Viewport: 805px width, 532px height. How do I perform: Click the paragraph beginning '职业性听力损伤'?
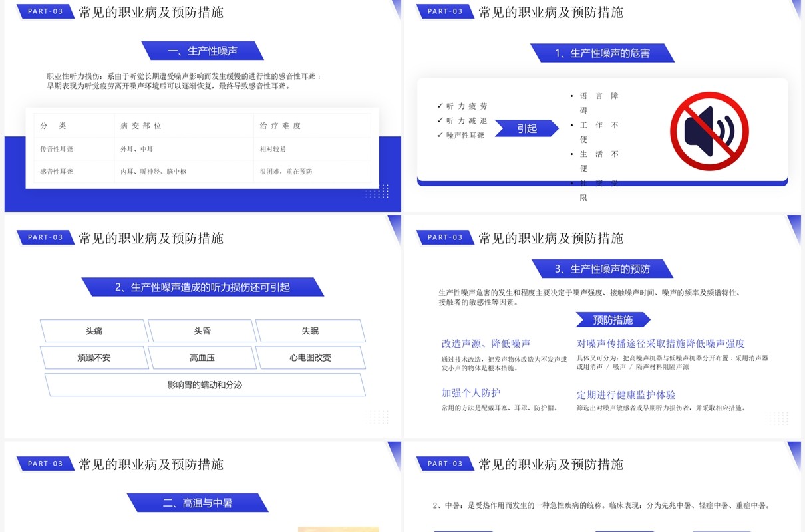click(x=184, y=81)
